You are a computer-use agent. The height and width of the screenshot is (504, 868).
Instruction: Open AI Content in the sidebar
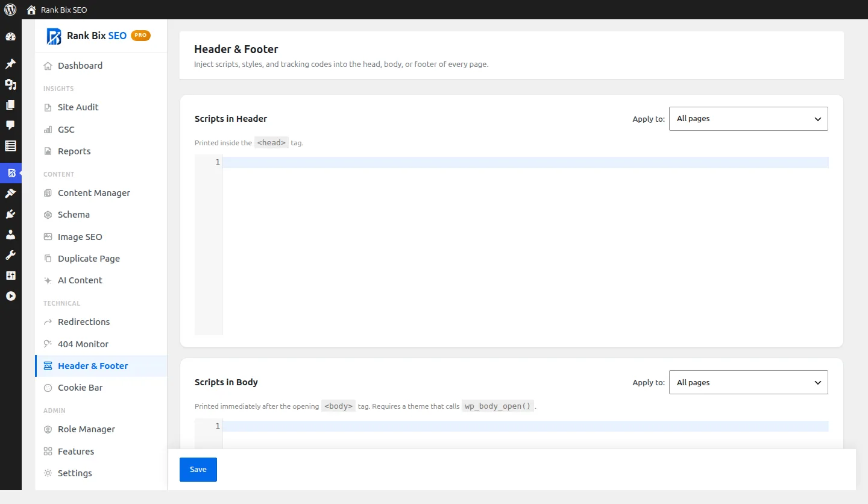click(101, 280)
